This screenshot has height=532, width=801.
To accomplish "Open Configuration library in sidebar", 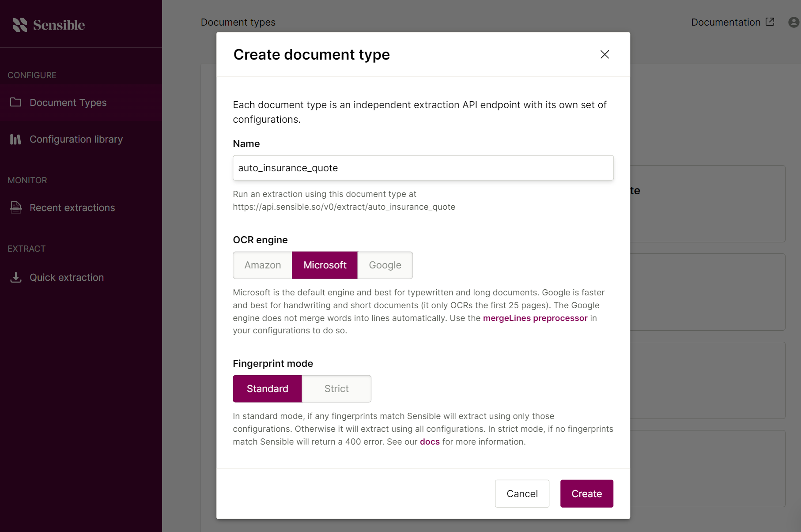I will tap(81, 140).
